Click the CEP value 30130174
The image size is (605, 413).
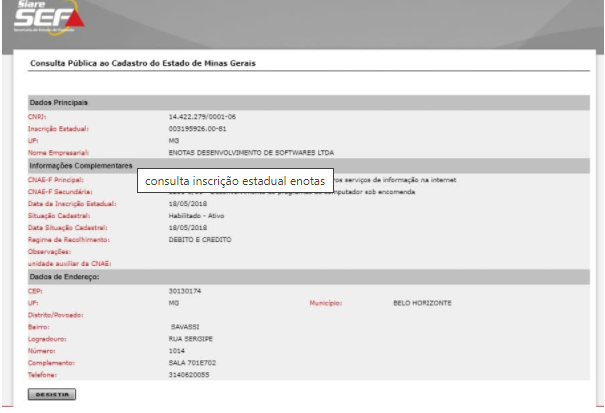coord(185,289)
